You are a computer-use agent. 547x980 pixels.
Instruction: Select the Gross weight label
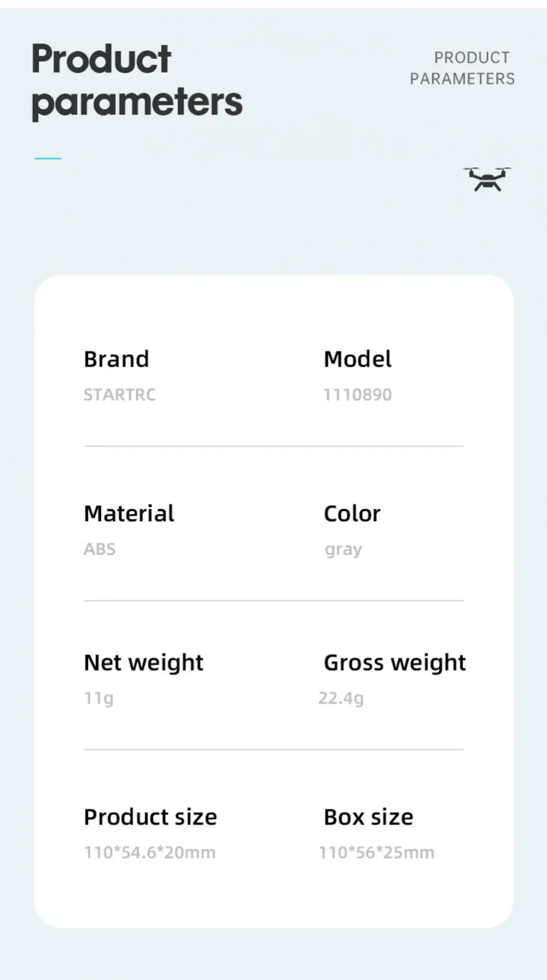[394, 663]
